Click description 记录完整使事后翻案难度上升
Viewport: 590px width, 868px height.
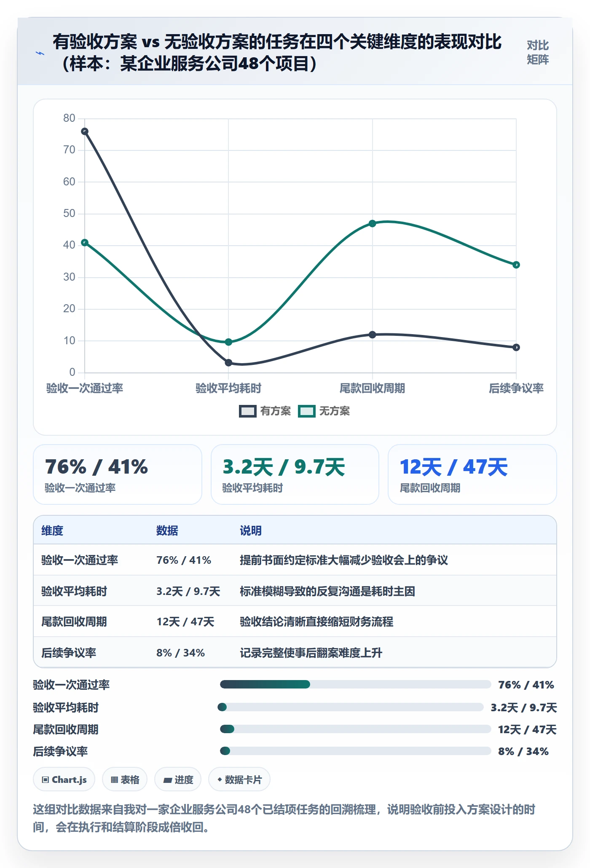[311, 653]
